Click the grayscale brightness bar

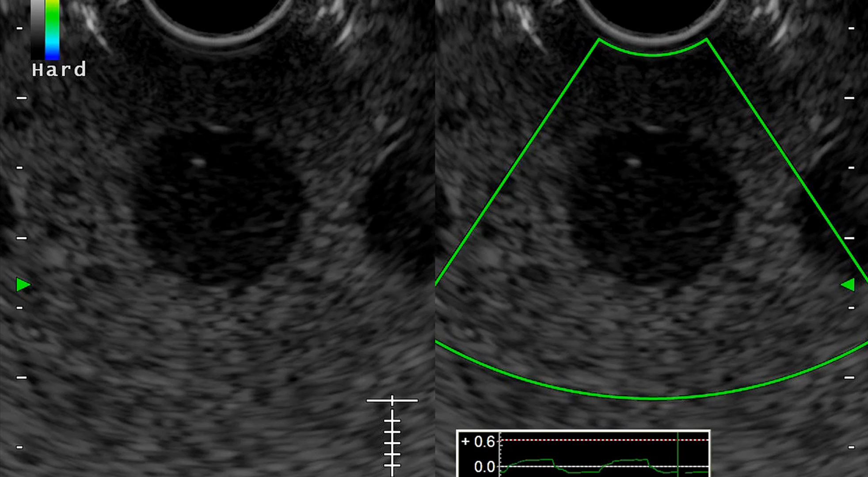(38, 30)
